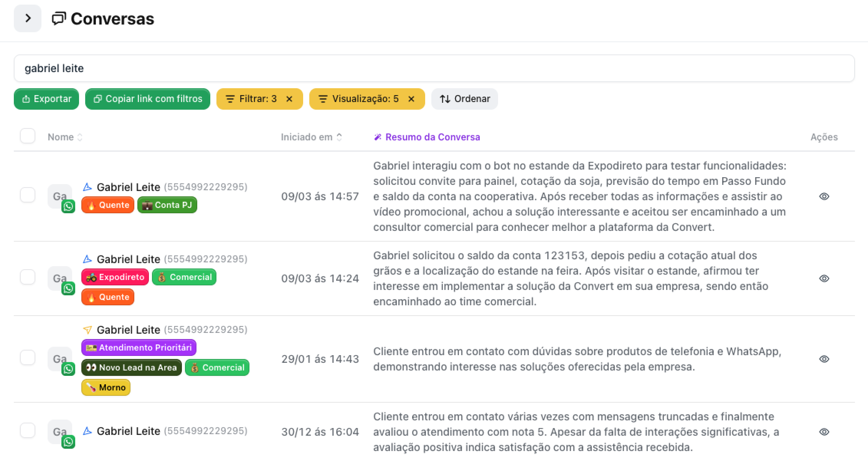This screenshot has height=461, width=868.
Task: Click the Quente tag in the 09/03 14:57 row
Action: [x=108, y=205]
